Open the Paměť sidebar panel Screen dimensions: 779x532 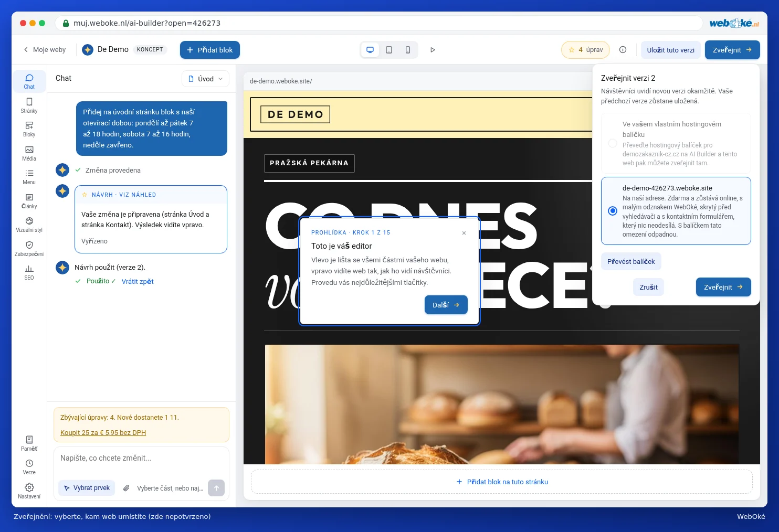click(x=29, y=443)
